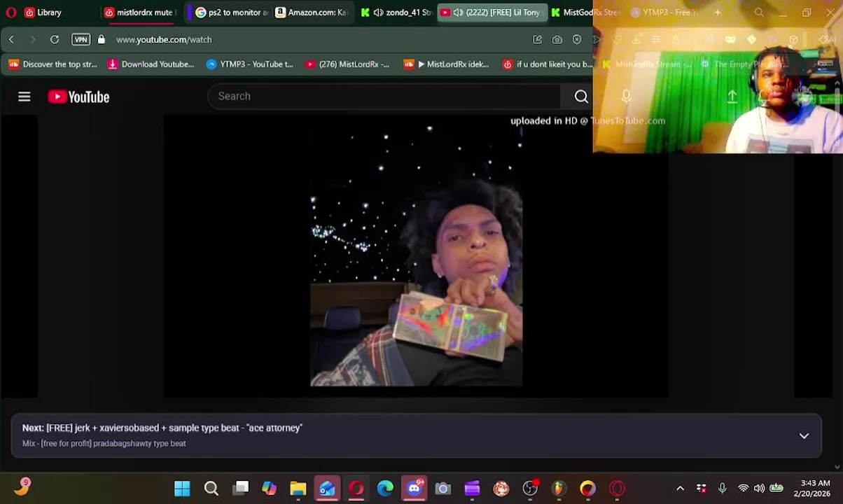Expand the Next up panel chevron
The height and width of the screenshot is (504, 843).
pyautogui.click(x=804, y=436)
